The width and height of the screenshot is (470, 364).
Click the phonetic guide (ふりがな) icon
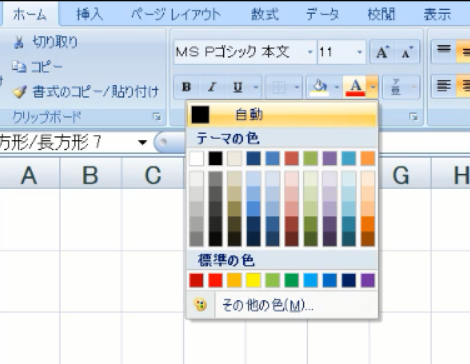tap(396, 87)
